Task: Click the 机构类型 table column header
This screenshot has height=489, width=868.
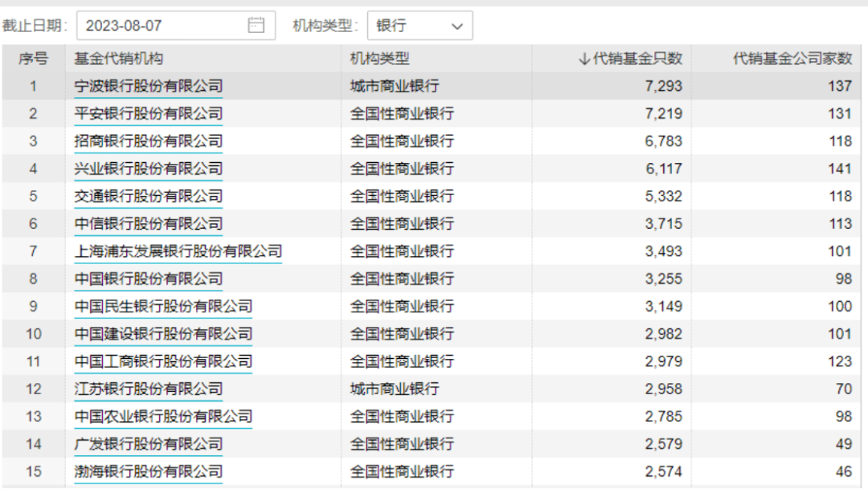Action: coord(379,59)
